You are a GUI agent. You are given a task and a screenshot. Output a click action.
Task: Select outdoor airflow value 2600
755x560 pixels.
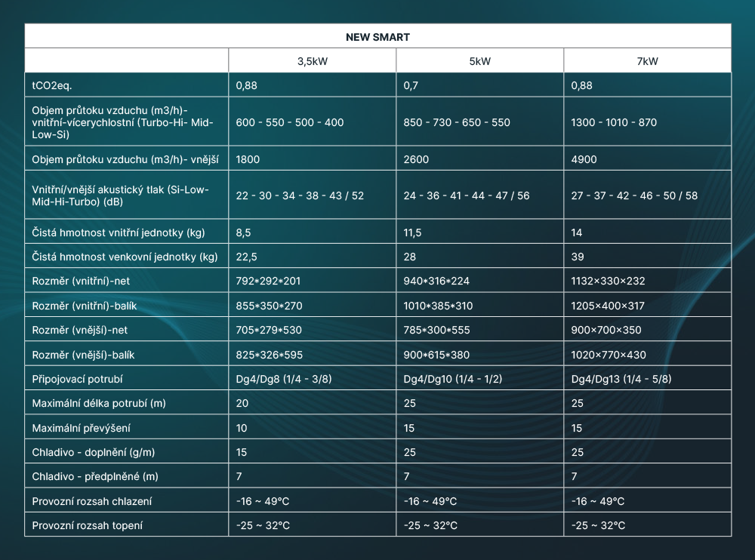[416, 159]
